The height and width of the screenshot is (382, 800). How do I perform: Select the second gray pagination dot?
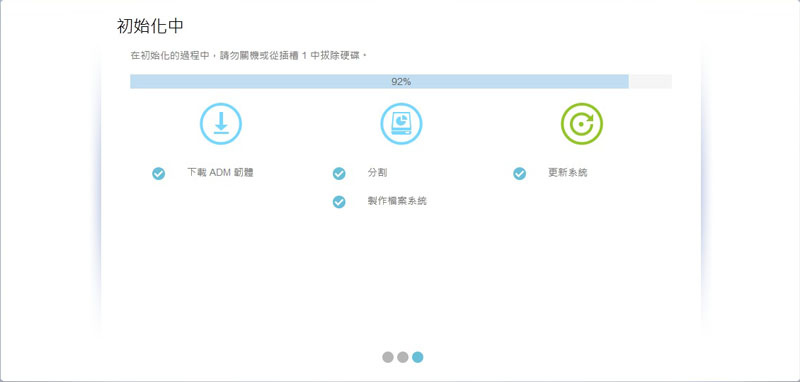[403, 357]
